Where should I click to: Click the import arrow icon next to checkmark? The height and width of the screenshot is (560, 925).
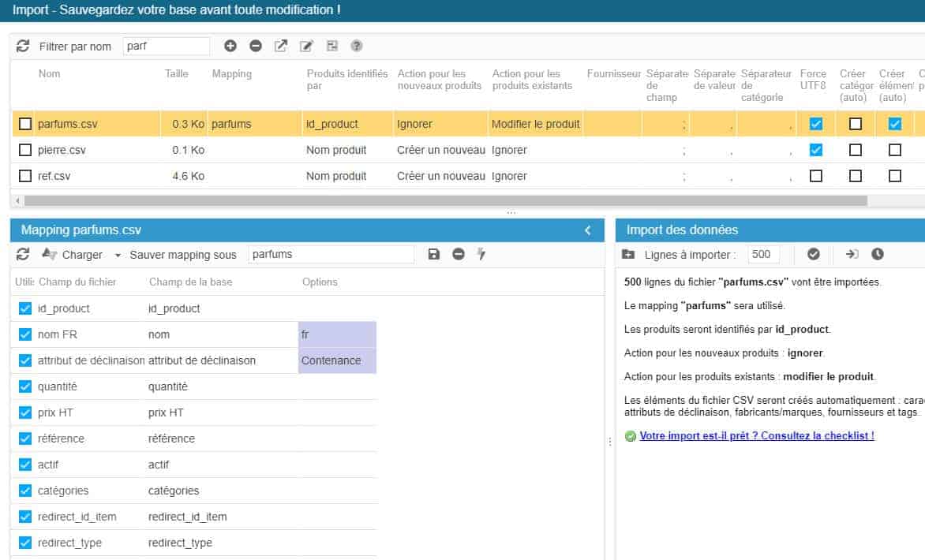(x=852, y=254)
